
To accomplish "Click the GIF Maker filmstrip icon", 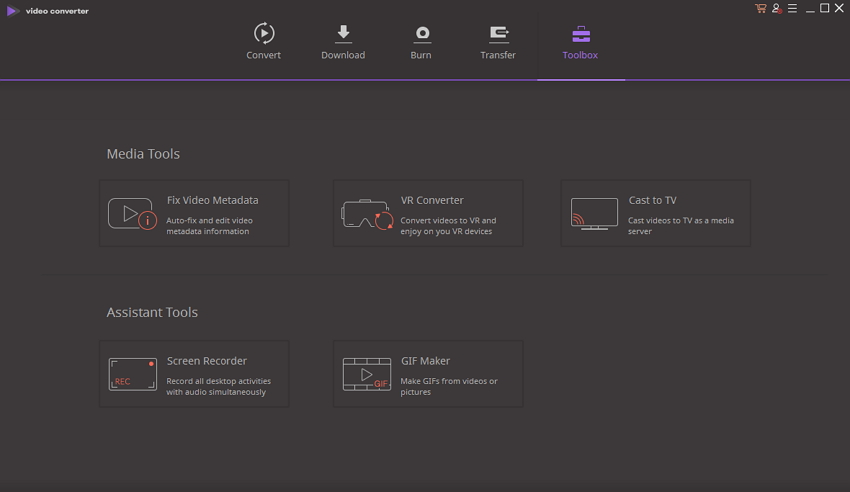I will (367, 374).
